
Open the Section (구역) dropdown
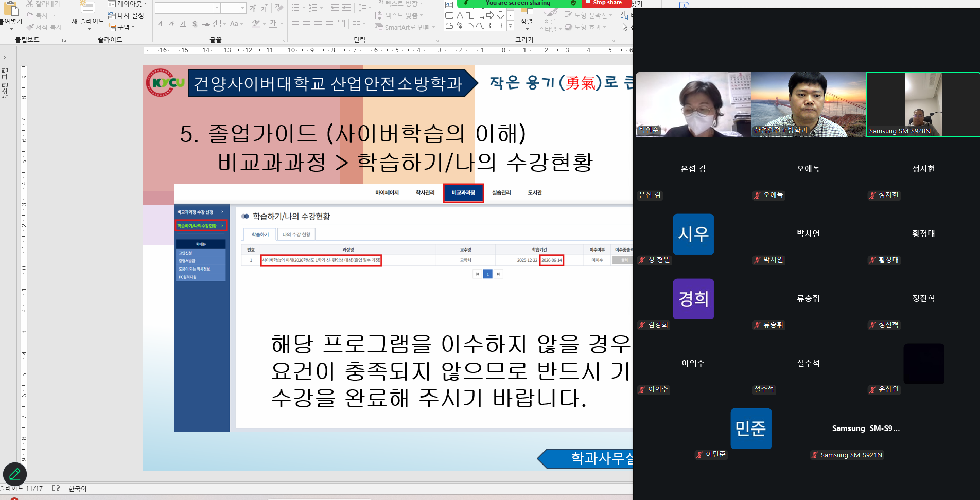[x=122, y=27]
